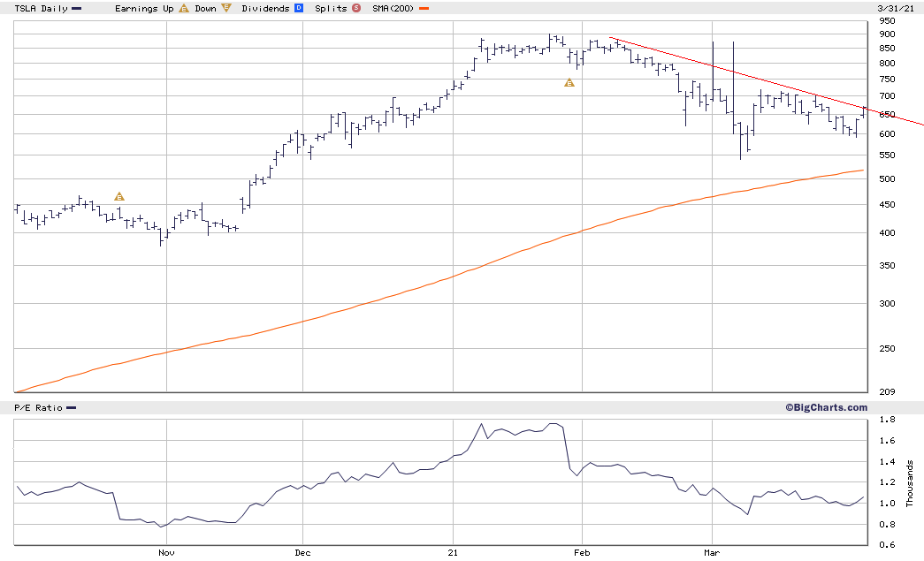Image resolution: width=924 pixels, height=561 pixels.
Task: Click the orange SMA(200) legend swatch
Action: (x=424, y=8)
